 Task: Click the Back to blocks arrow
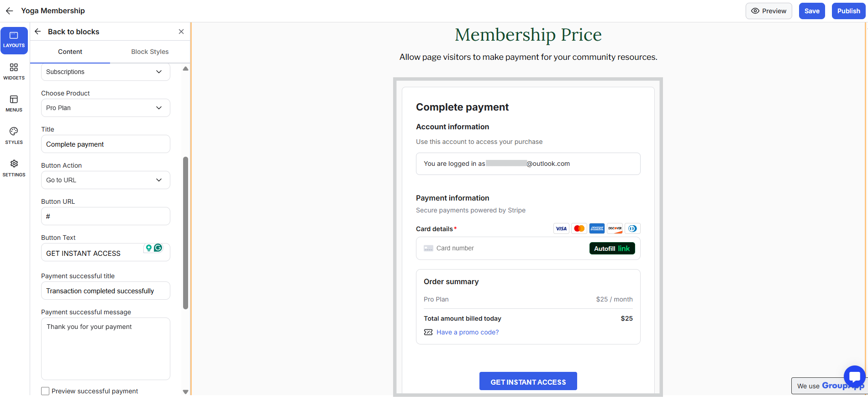38,32
